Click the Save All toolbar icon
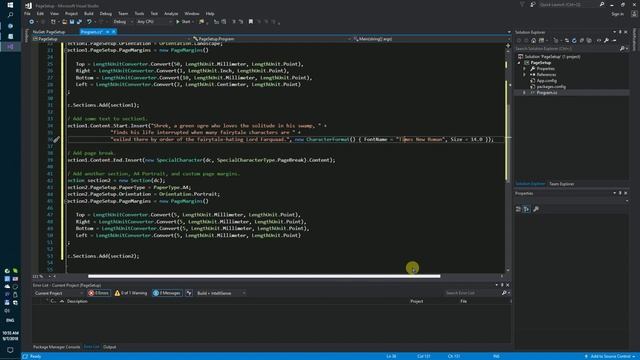 point(79,22)
